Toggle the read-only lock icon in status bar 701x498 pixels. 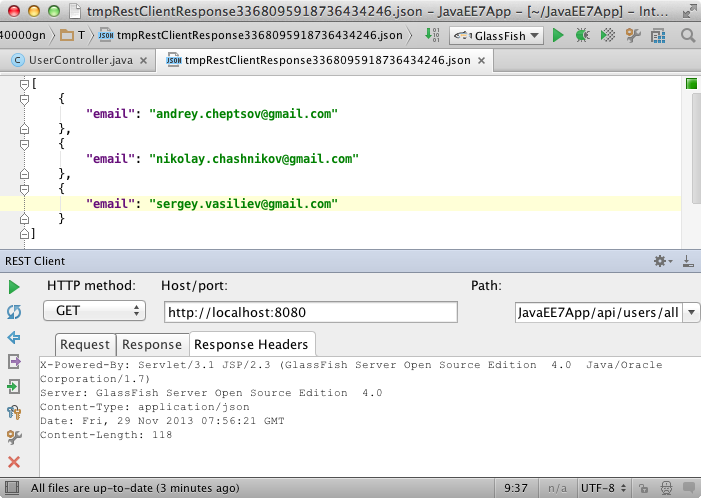(x=643, y=488)
